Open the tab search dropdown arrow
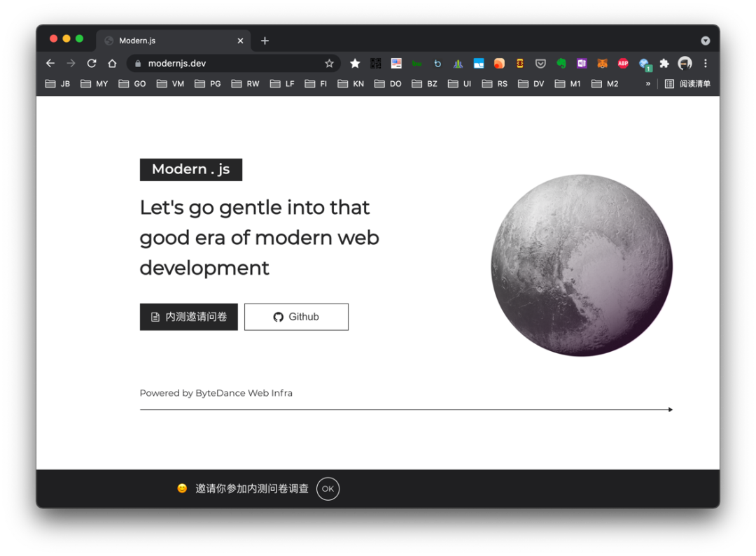This screenshot has height=556, width=756. pos(706,41)
